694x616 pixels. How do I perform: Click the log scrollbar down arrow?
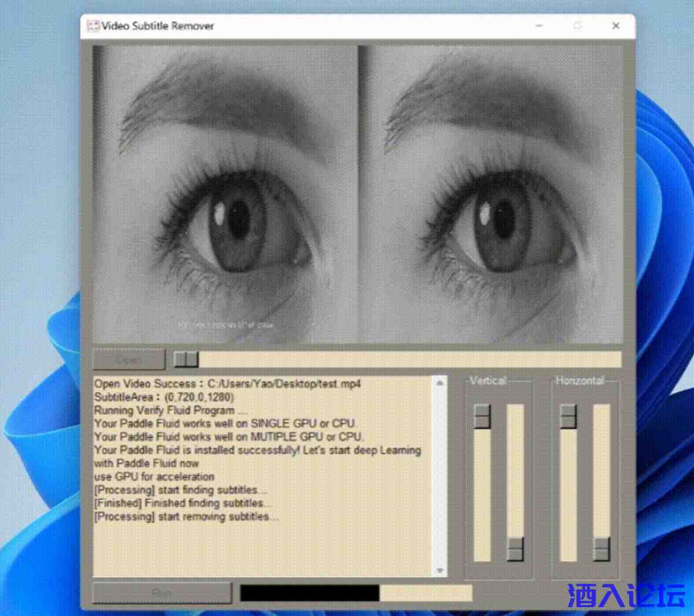click(x=440, y=570)
